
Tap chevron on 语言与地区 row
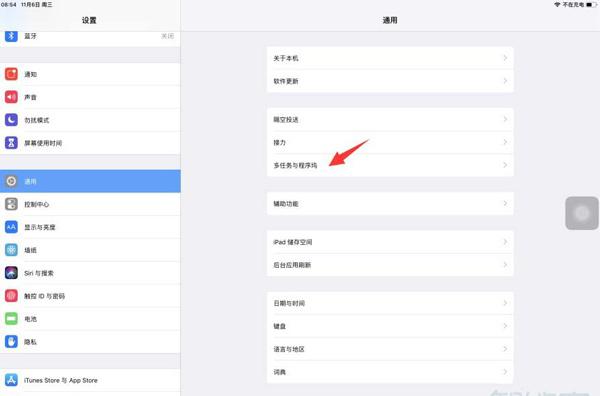tap(505, 349)
